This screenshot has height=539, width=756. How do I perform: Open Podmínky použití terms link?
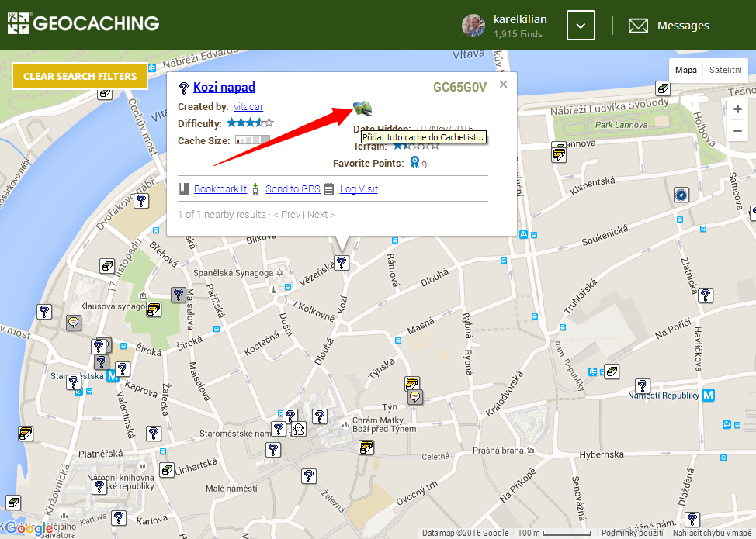pos(632,534)
